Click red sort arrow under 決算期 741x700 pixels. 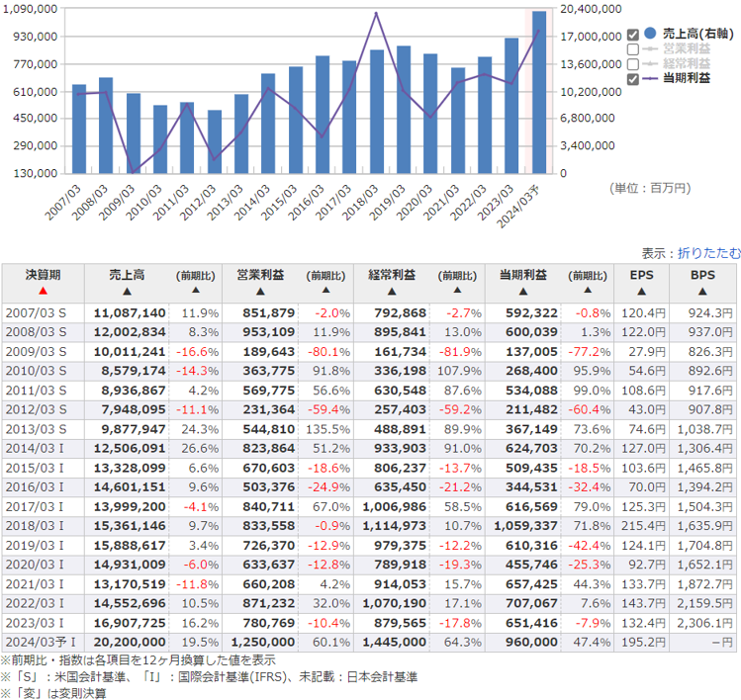click(x=43, y=292)
